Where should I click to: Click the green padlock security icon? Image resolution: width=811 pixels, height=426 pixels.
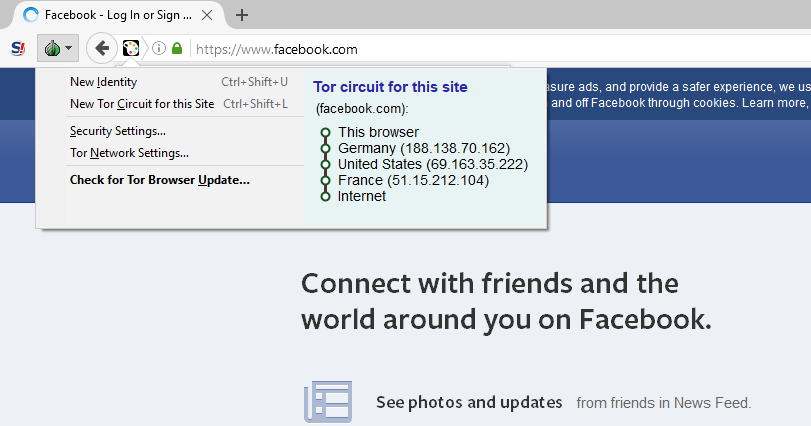coord(177,48)
